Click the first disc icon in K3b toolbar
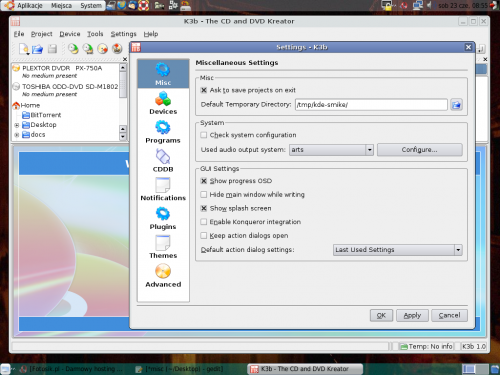The image size is (500, 375). (73, 49)
